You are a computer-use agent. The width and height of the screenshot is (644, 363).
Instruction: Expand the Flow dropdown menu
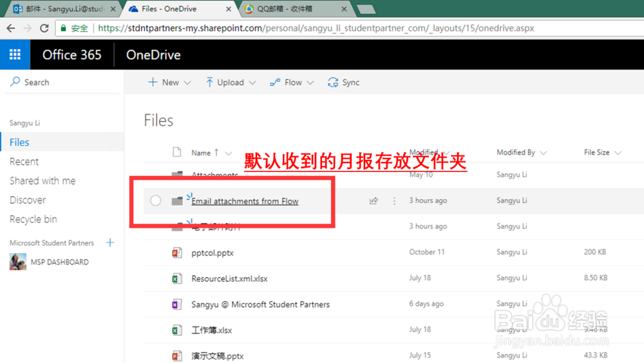[x=310, y=83]
